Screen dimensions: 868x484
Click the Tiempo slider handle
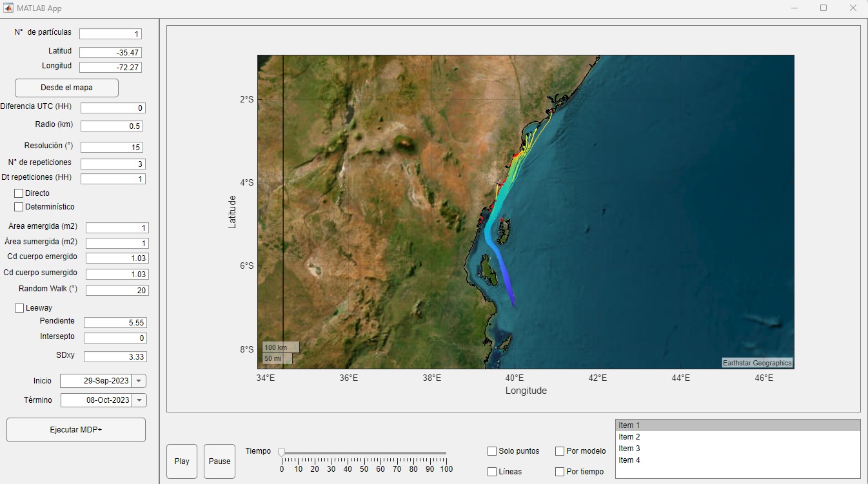[x=281, y=453]
